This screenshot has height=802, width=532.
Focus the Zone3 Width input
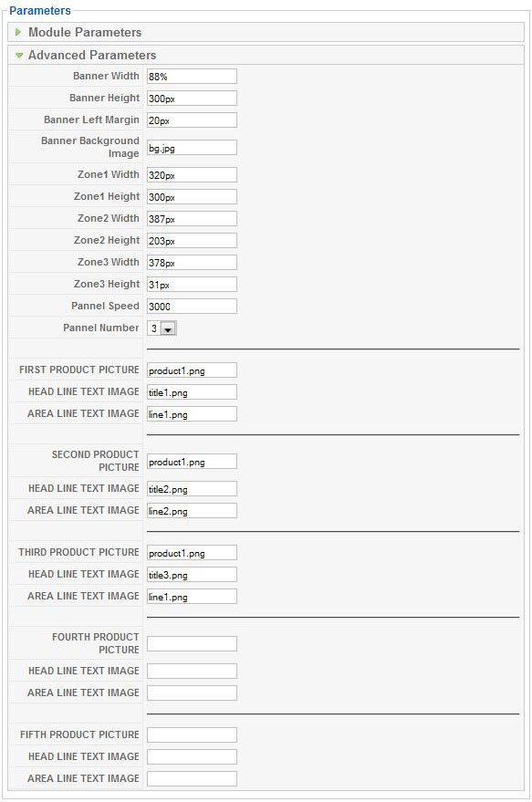[x=192, y=263]
